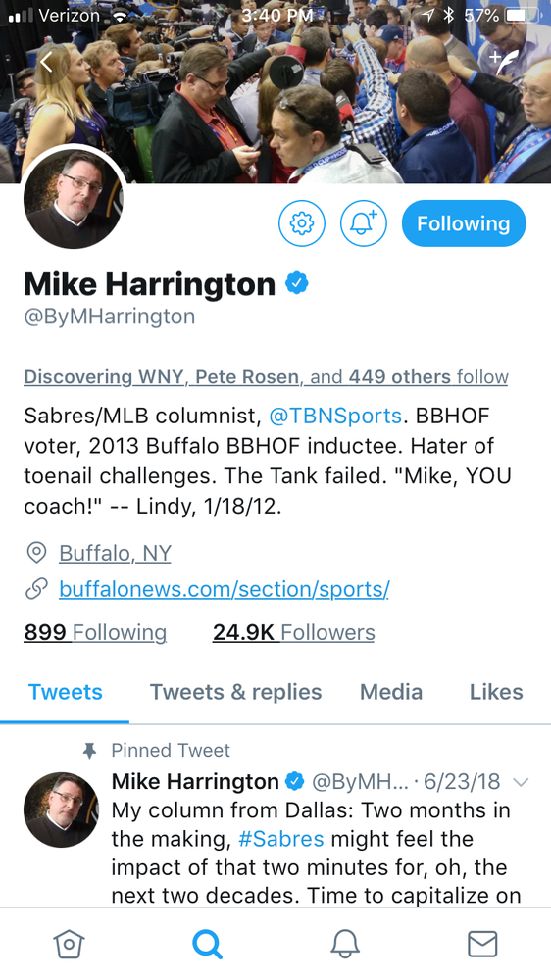The width and height of the screenshot is (551, 980).
Task: Compose a new tweet with feather icon
Action: tap(504, 61)
